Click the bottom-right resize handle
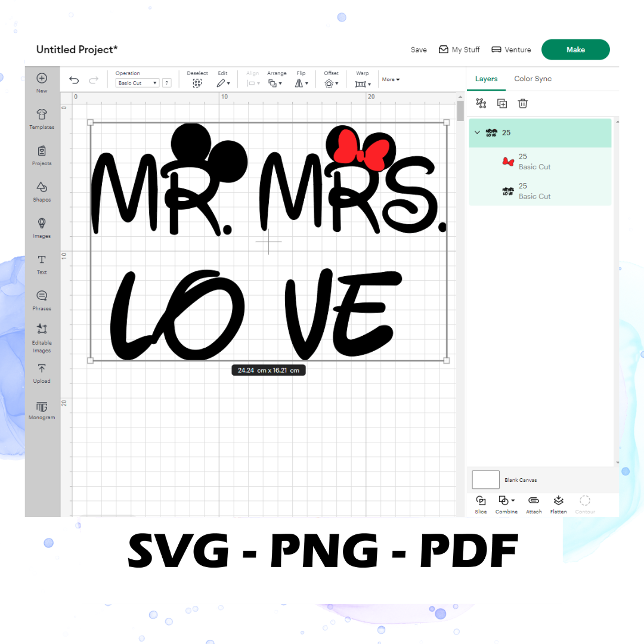This screenshot has width=644, height=644. click(447, 360)
